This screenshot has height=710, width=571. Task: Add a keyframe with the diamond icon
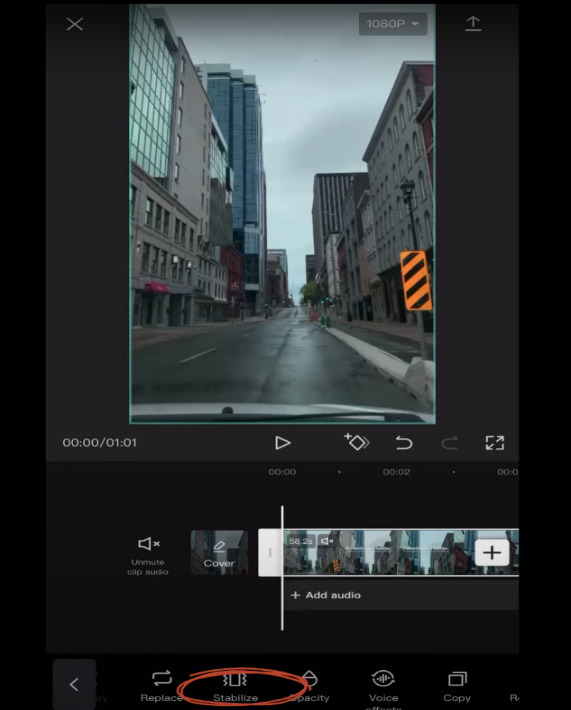point(357,442)
